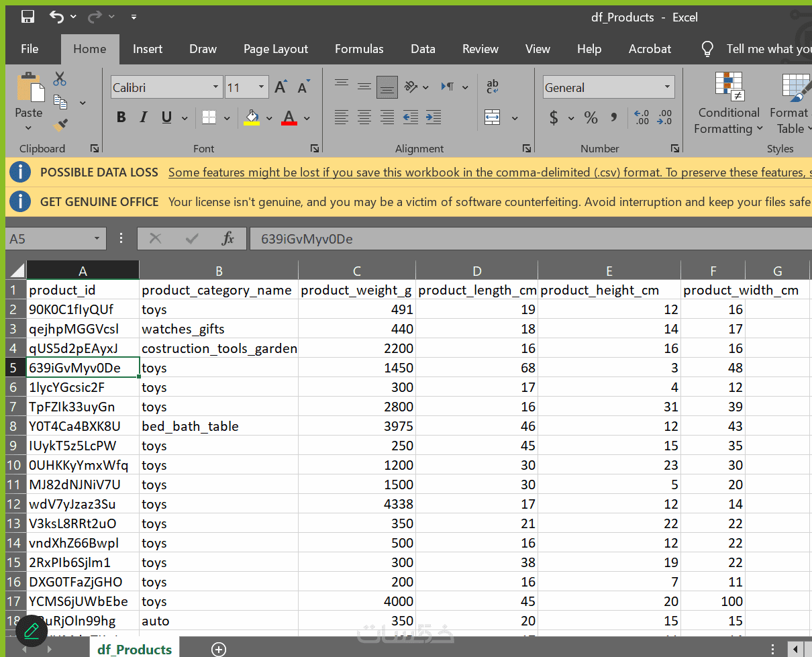Switch to the Data tab
Viewport: 812px width, 657px height.
423,49
